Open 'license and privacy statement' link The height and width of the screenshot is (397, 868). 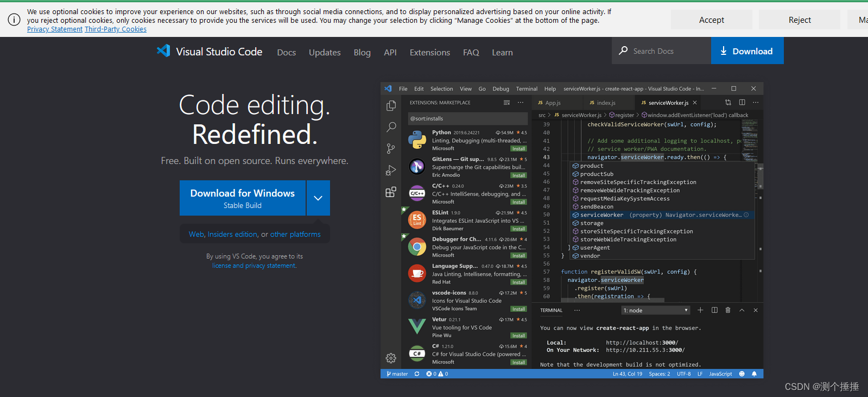[254, 266]
